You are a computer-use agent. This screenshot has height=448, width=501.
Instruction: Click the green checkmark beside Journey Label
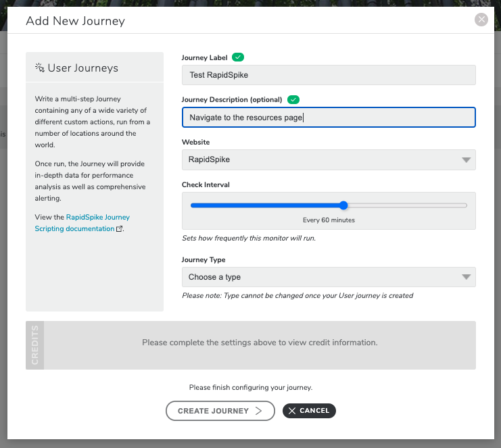click(x=238, y=57)
